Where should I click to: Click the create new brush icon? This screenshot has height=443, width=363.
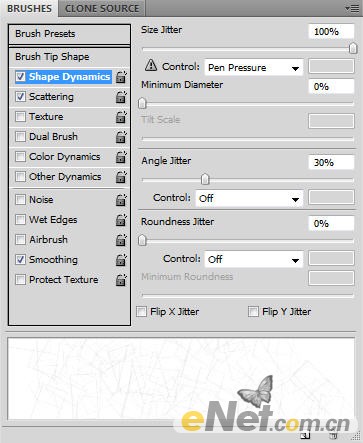click(x=305, y=436)
